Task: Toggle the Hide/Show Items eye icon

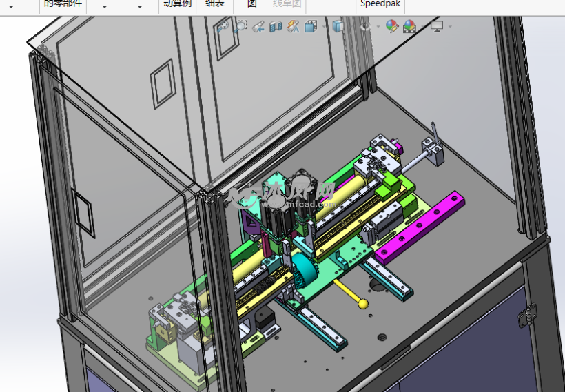Action: 366,27
